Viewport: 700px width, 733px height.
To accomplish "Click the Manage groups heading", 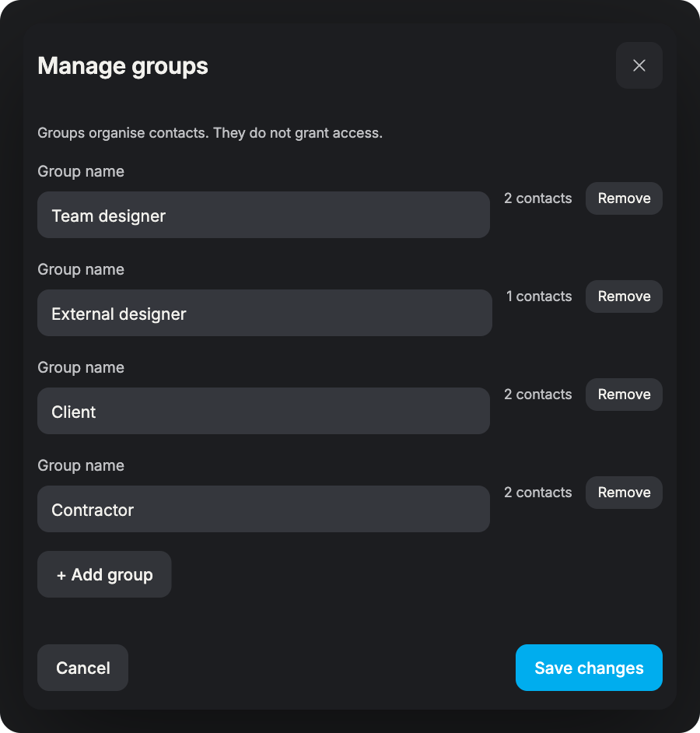I will (123, 66).
